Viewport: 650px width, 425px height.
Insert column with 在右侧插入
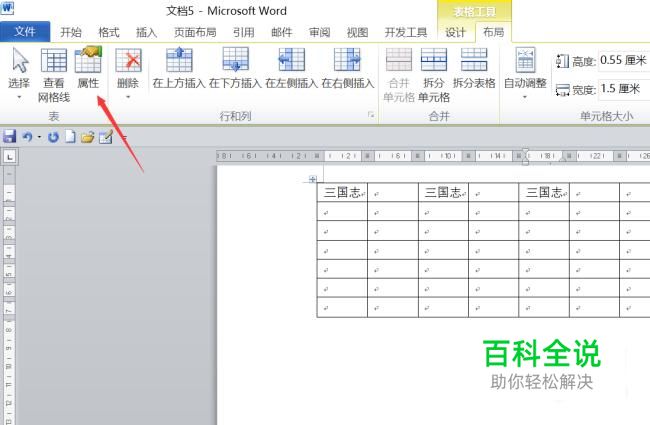[x=347, y=68]
